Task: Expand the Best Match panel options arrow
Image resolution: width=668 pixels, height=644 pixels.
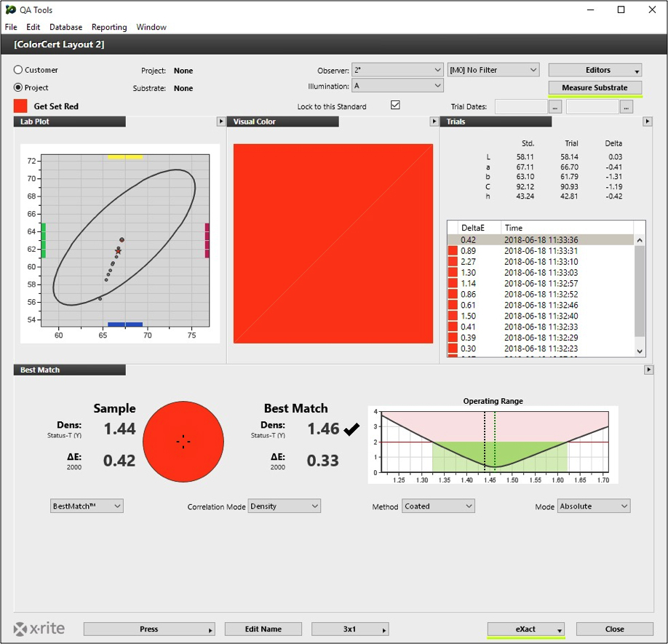Action: coord(648,370)
